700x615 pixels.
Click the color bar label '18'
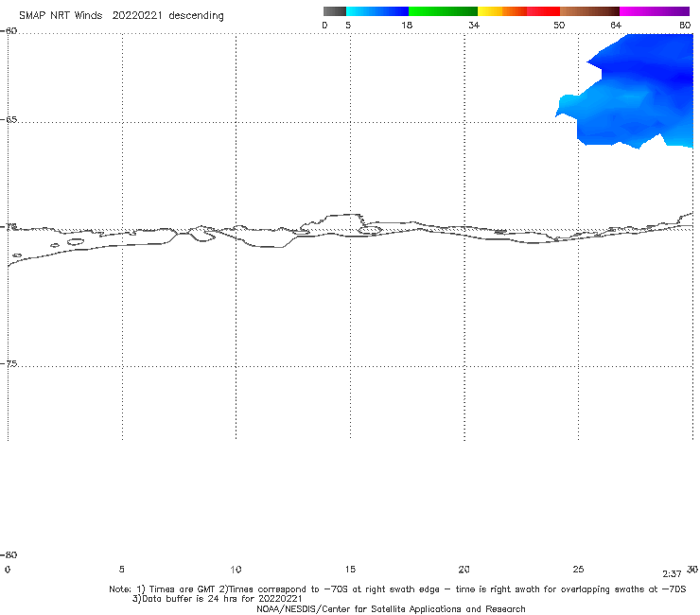407,25
